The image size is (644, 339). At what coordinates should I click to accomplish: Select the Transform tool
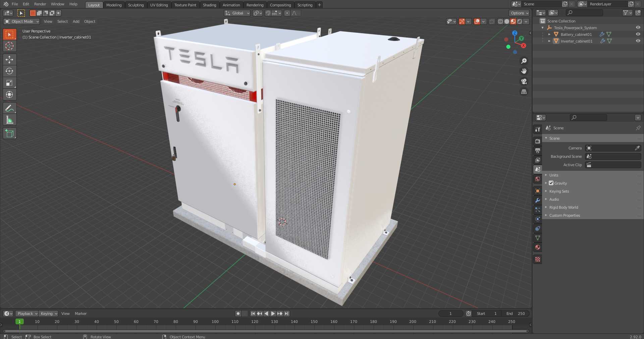click(x=9, y=94)
